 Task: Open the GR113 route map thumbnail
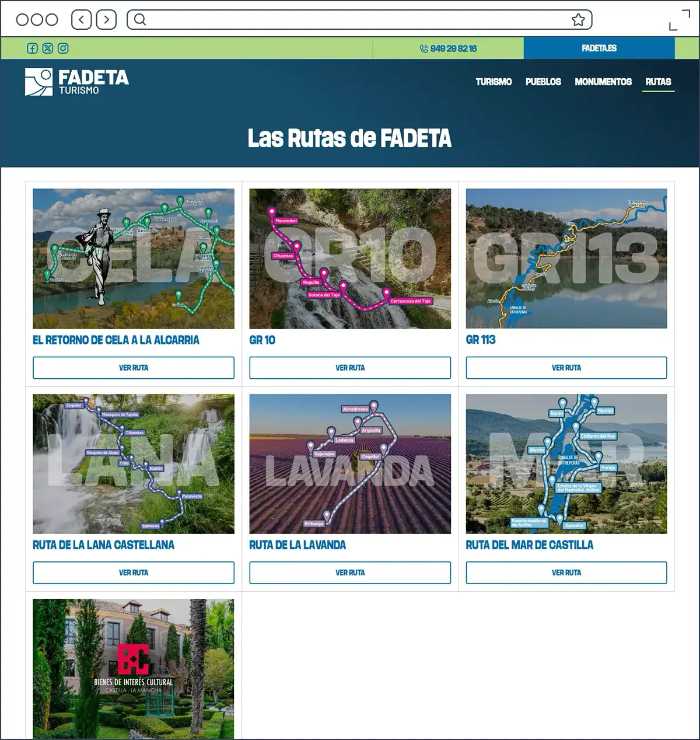point(566,259)
